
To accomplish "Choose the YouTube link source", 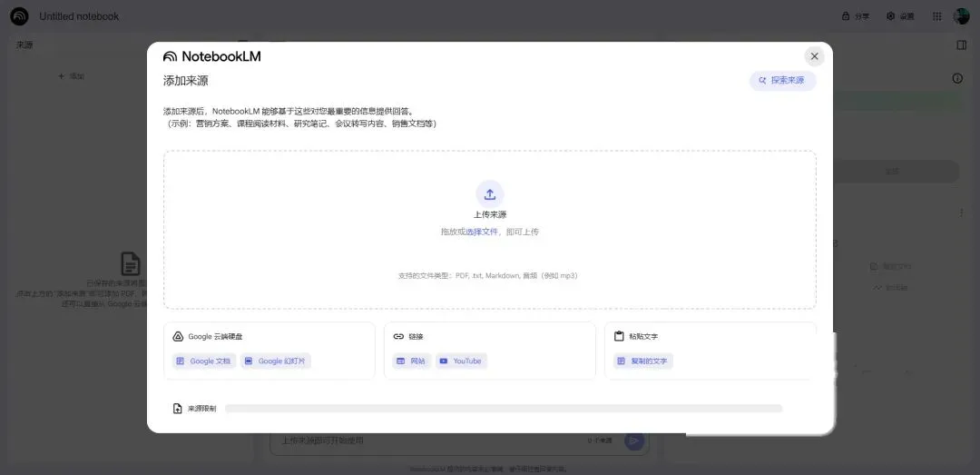I will pyautogui.click(x=461, y=361).
